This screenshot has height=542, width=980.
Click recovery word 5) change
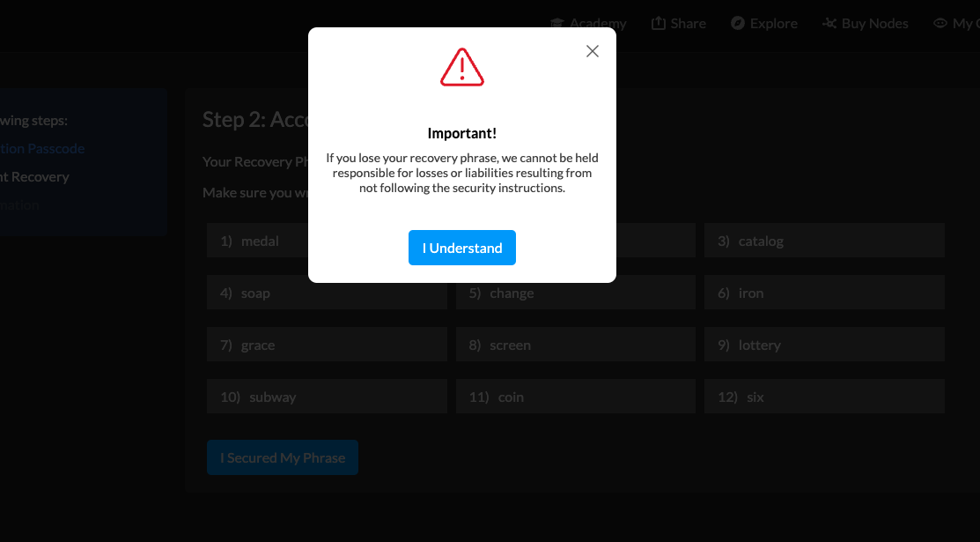coord(576,293)
